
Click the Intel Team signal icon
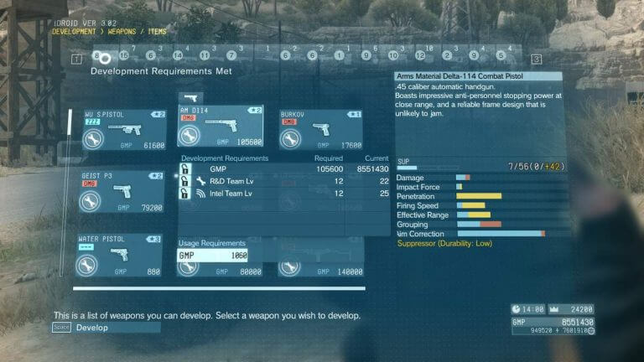201,194
